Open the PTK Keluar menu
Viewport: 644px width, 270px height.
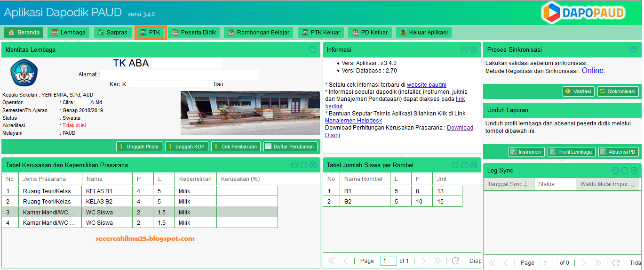321,33
